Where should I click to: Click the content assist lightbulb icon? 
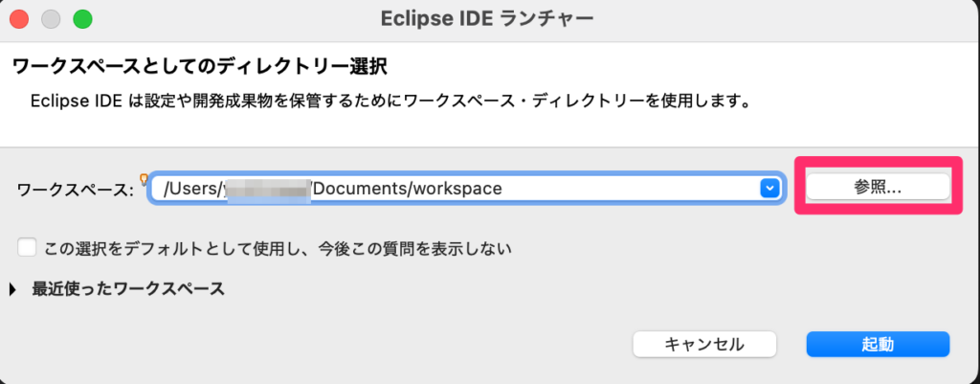click(144, 179)
